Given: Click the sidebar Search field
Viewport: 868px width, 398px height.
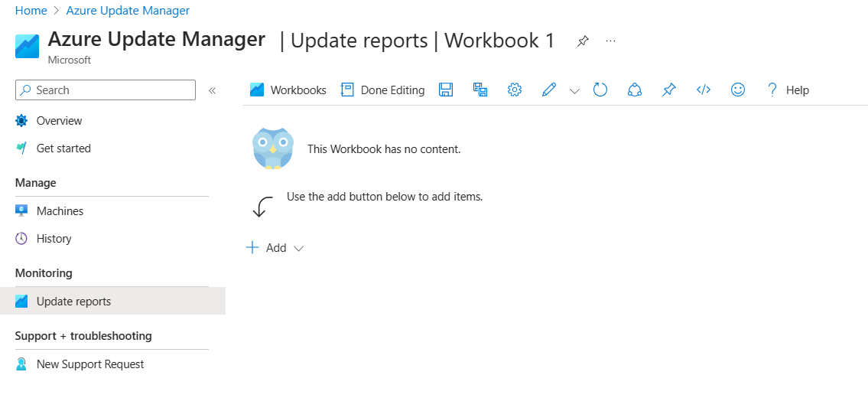Looking at the screenshot, I should [106, 90].
